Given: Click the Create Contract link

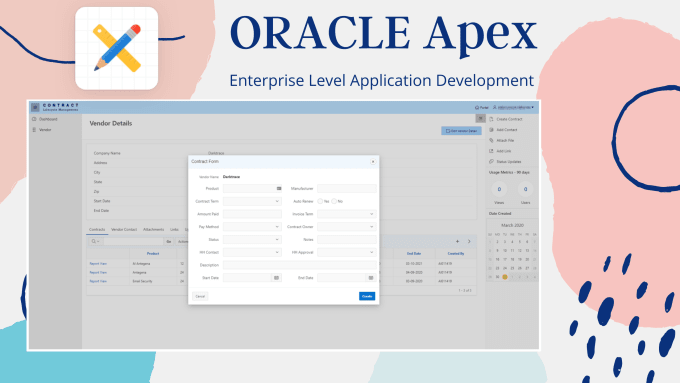Looking at the screenshot, I should pos(509,119).
